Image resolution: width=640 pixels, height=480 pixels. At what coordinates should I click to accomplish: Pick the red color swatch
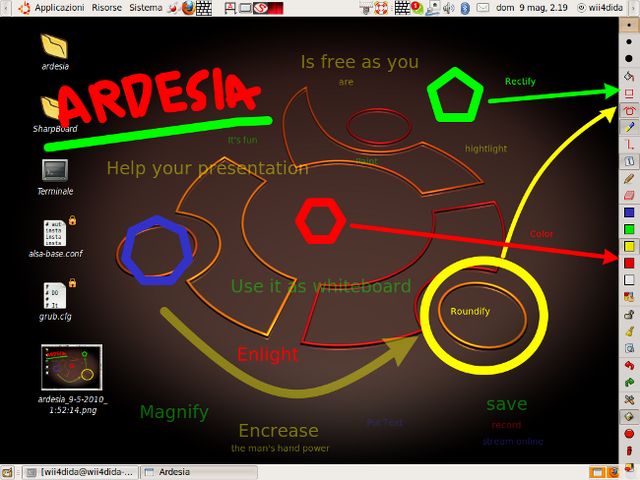629,263
